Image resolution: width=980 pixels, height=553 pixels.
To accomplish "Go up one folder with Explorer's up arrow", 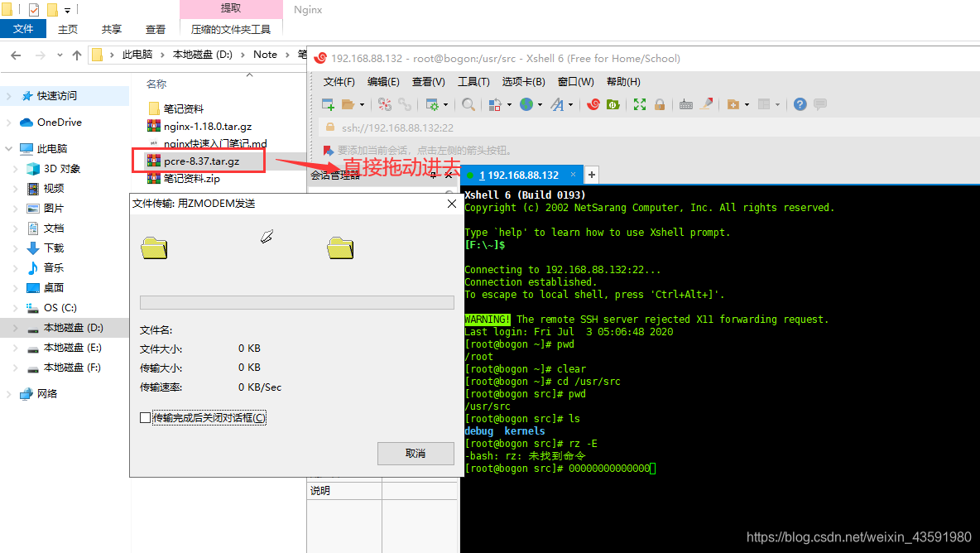I will [x=77, y=55].
